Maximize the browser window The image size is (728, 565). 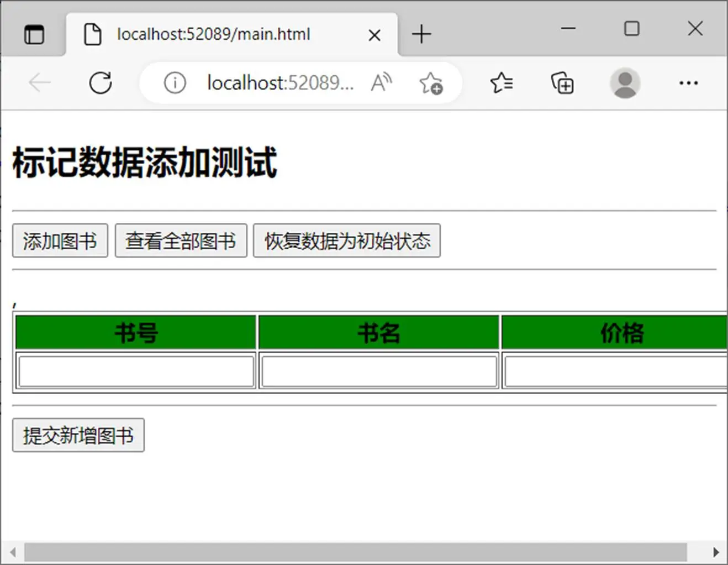tap(631, 28)
